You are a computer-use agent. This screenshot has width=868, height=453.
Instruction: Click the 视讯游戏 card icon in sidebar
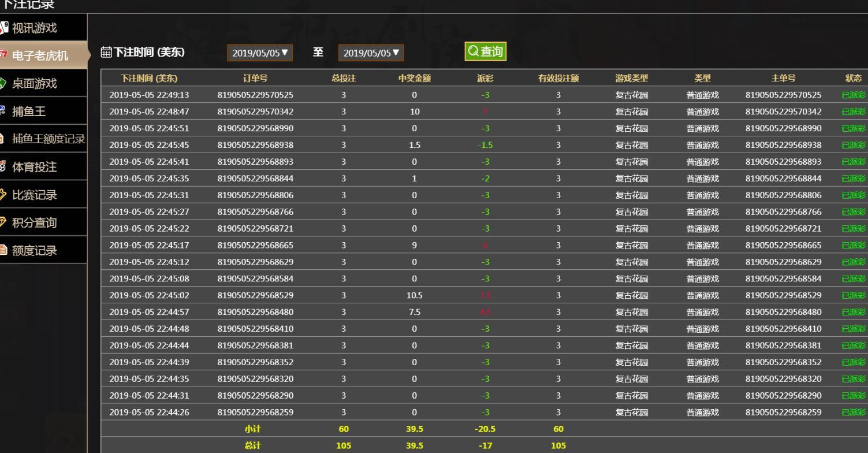[x=3, y=27]
